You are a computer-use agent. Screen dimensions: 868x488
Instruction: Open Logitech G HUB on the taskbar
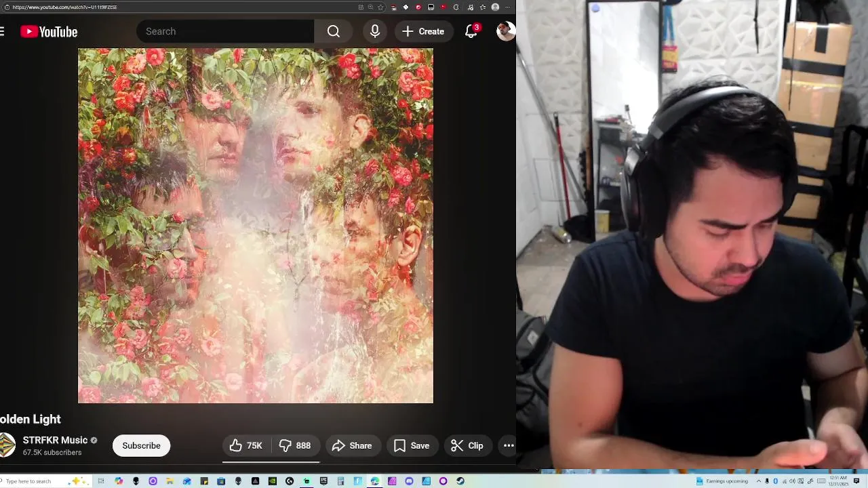point(290,481)
